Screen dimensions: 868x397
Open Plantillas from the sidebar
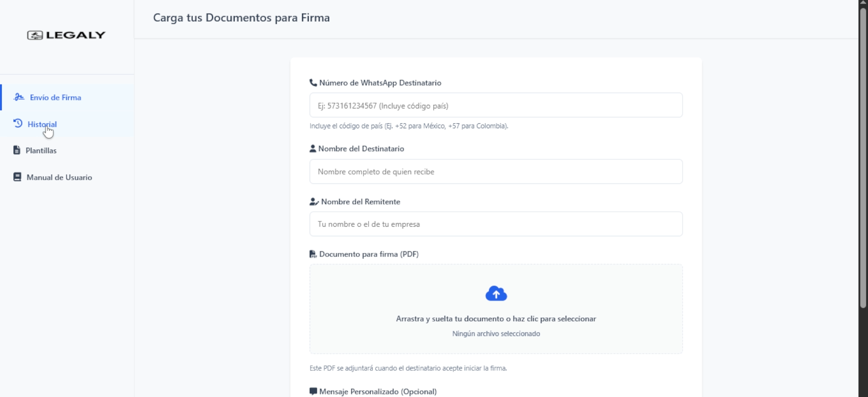pos(41,151)
